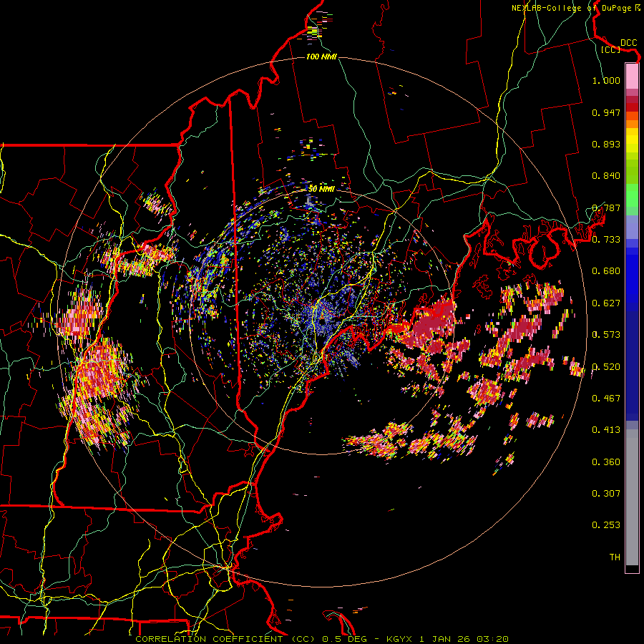Select the 0.947 scale value
The width and height of the screenshot is (644, 644).
click(x=606, y=112)
